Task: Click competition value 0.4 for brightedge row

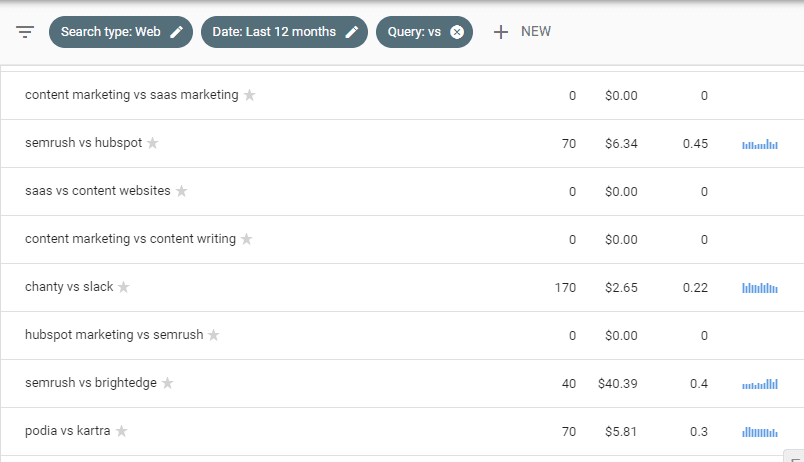Action: coord(699,384)
